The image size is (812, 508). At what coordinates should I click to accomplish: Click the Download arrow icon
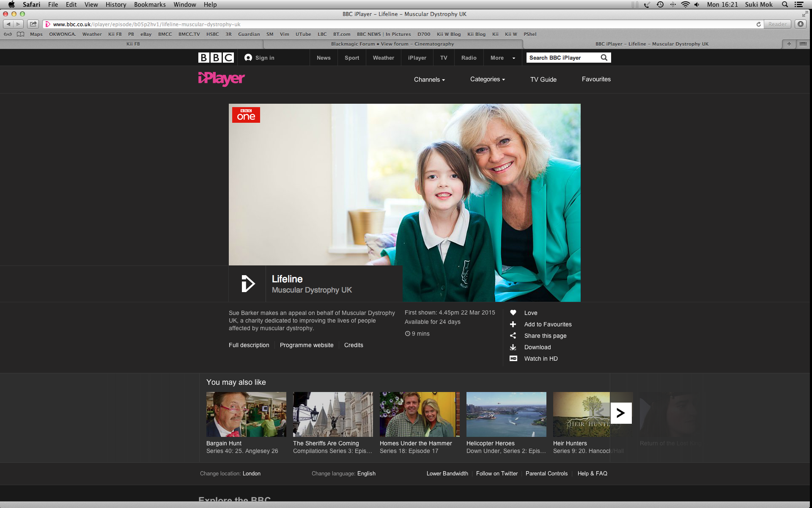(x=513, y=347)
